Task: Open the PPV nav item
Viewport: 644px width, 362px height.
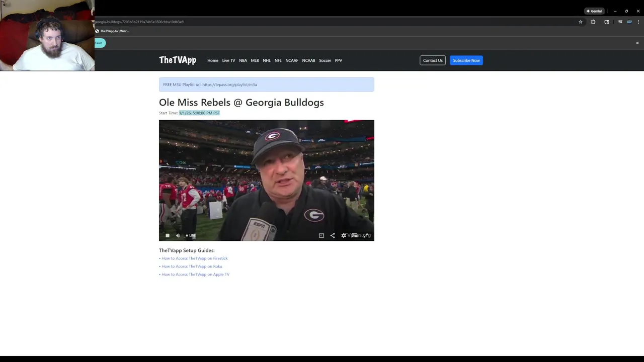Action: click(x=339, y=60)
